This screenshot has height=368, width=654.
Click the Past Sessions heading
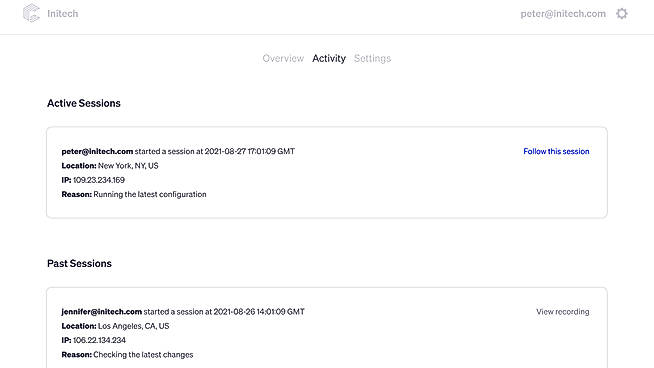tap(79, 263)
